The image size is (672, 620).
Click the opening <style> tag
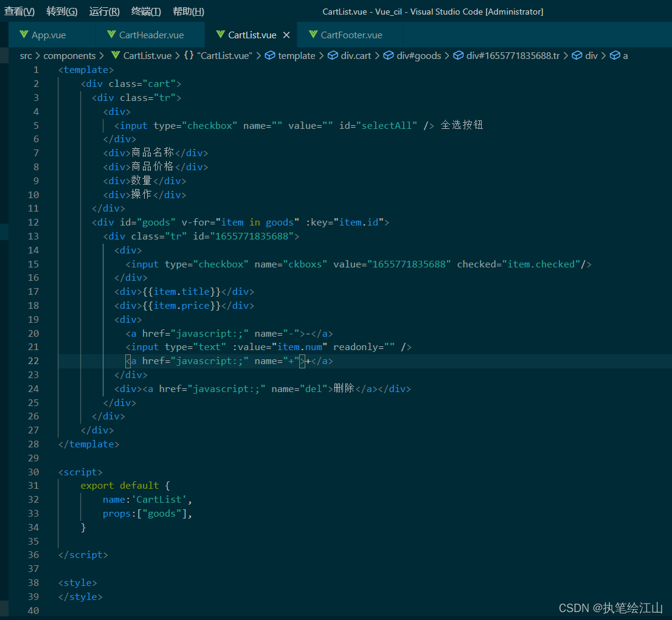pyautogui.click(x=78, y=583)
